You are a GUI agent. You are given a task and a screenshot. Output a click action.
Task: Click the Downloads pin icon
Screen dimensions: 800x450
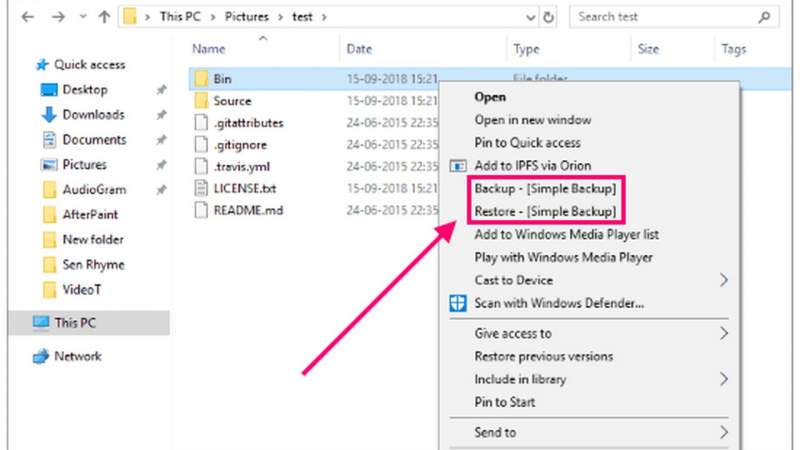click(161, 115)
